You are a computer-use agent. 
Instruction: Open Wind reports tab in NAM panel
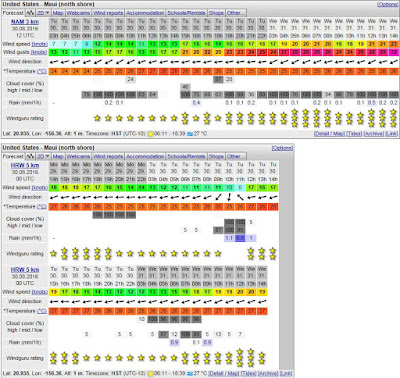pos(108,13)
